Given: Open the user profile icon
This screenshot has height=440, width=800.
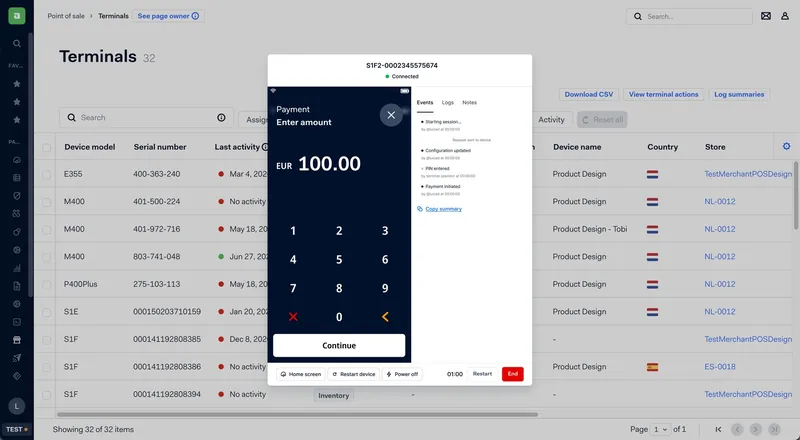Looking at the screenshot, I should click(785, 16).
